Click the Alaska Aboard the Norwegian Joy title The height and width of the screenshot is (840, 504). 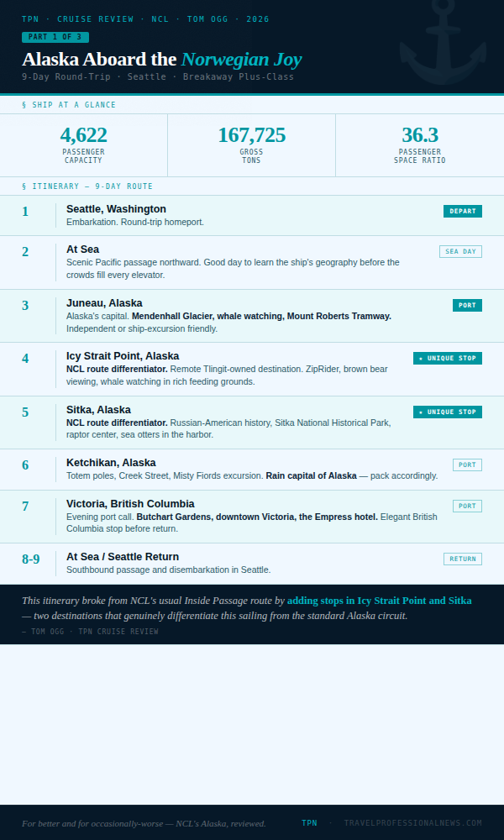click(x=162, y=59)
